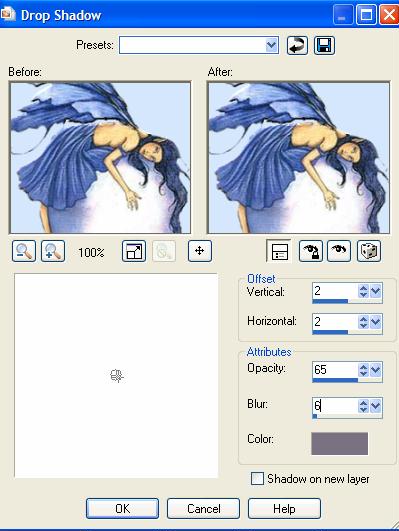Click the Horizontal offset value field

pos(335,321)
